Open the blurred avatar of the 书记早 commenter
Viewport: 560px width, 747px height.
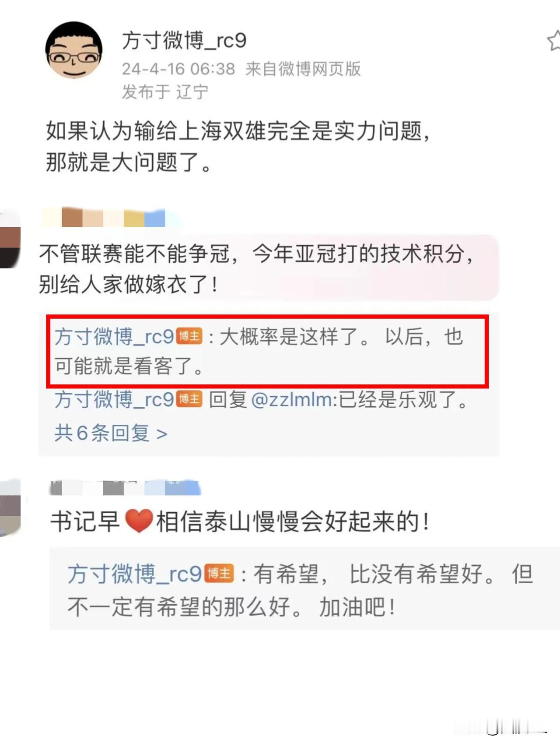click(10, 508)
